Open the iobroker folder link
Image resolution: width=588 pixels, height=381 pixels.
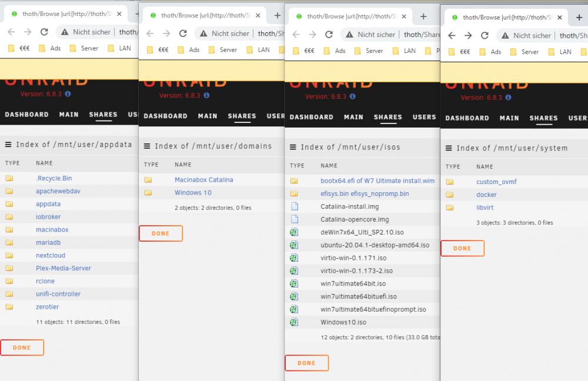click(48, 217)
